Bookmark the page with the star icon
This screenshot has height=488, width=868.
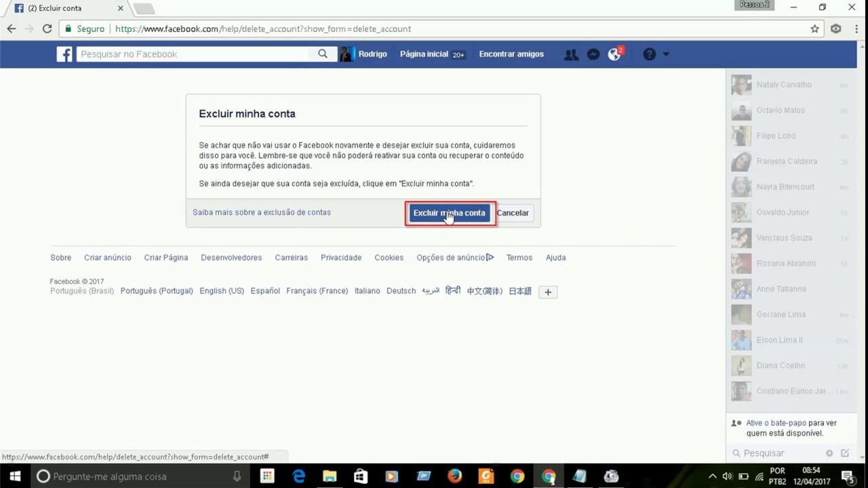coord(815,29)
